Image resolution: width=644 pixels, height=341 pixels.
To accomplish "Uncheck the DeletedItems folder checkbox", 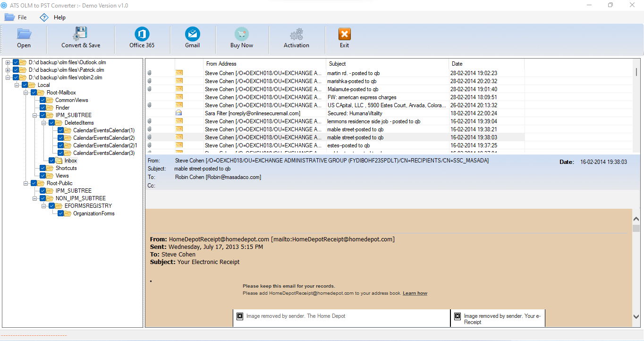I will tap(52, 123).
